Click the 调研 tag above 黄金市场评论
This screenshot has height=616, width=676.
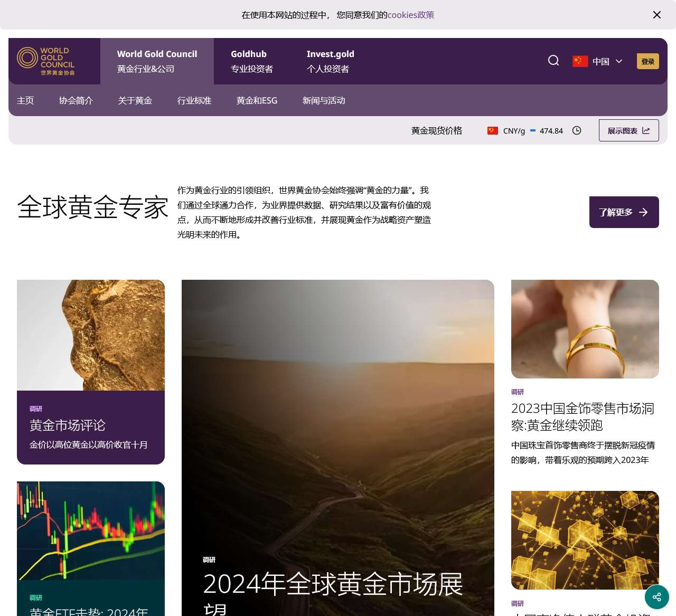(x=36, y=409)
